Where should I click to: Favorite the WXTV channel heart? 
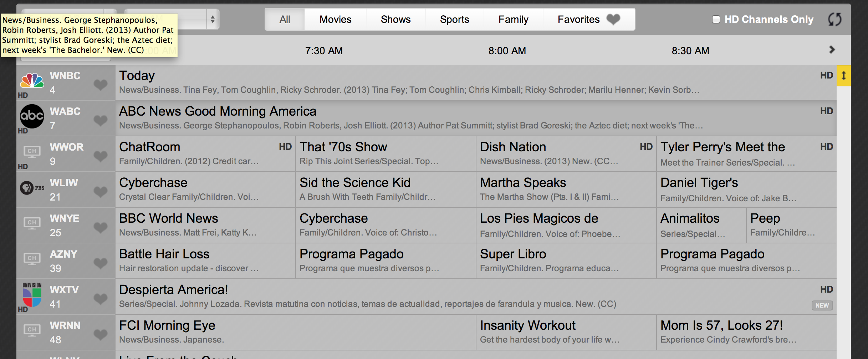coord(101,299)
